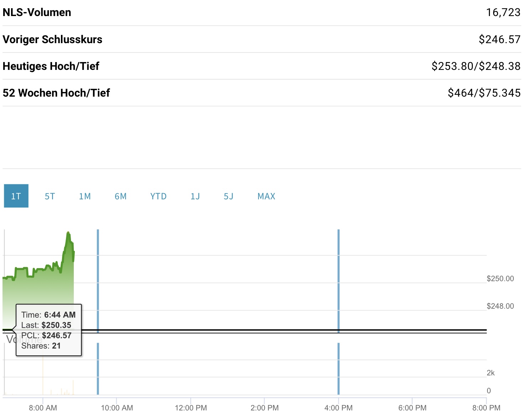
Task: Choose the 5J time period
Action: (x=229, y=196)
